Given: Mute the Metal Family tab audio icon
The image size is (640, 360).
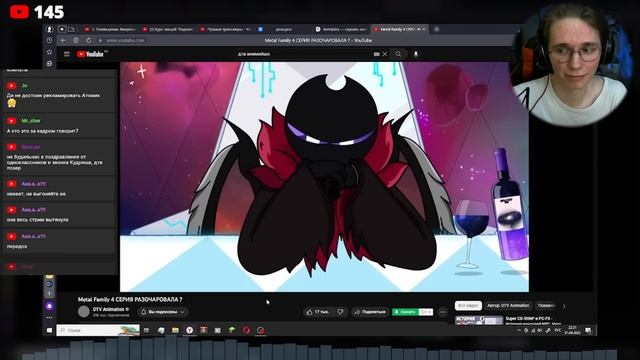Looking at the screenshot, I should coord(419,29).
